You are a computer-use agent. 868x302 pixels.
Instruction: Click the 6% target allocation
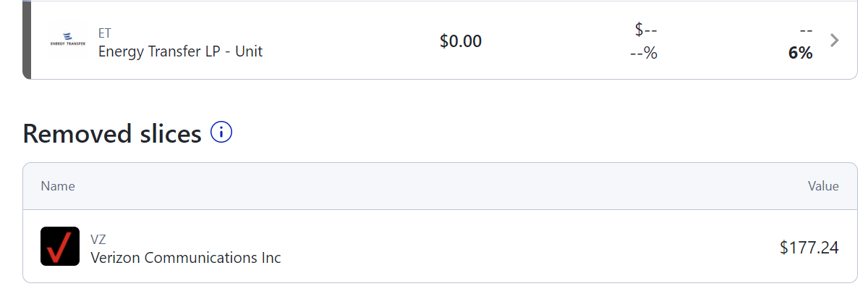[801, 53]
